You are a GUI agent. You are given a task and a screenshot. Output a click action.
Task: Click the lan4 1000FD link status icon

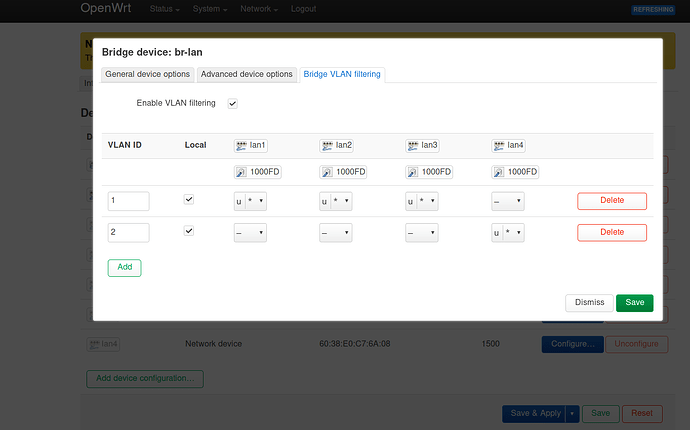click(499, 172)
